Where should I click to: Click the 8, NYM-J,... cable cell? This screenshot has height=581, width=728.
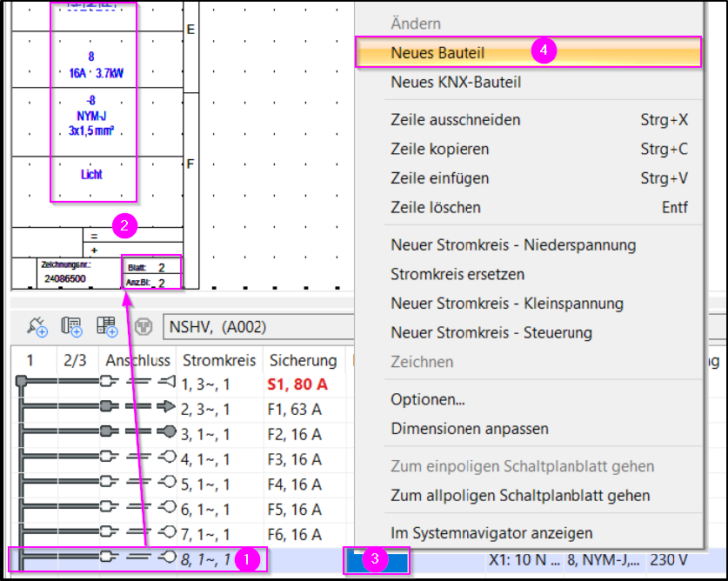tap(603, 560)
